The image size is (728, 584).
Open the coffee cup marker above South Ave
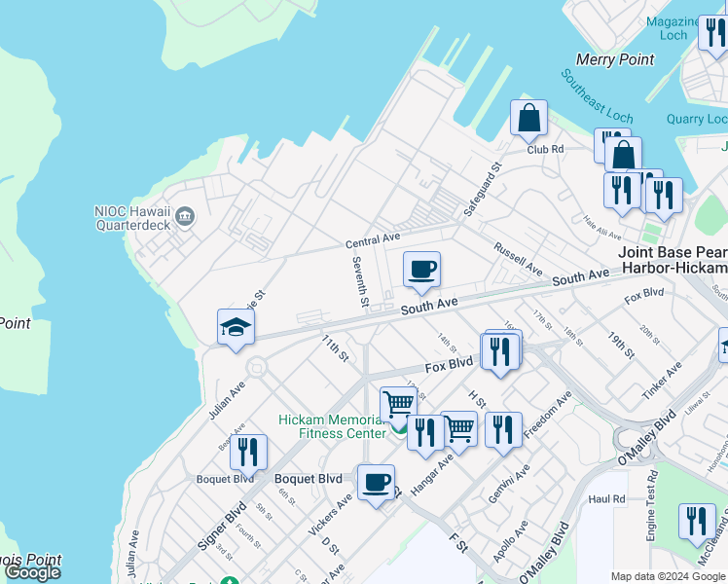pos(421,272)
